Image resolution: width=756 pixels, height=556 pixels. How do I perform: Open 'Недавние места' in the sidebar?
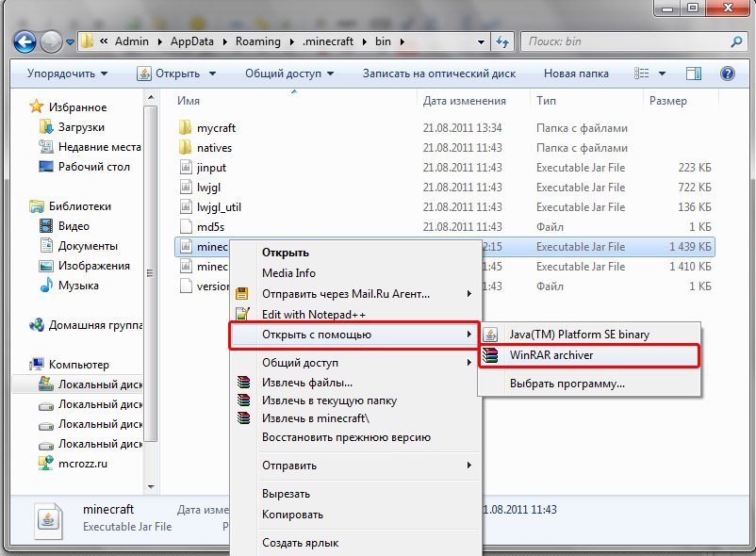[90, 147]
